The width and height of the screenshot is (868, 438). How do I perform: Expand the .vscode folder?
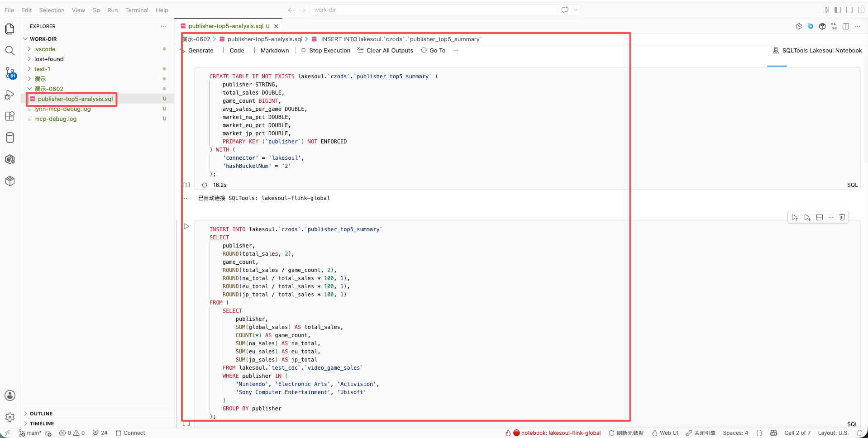[x=45, y=49]
